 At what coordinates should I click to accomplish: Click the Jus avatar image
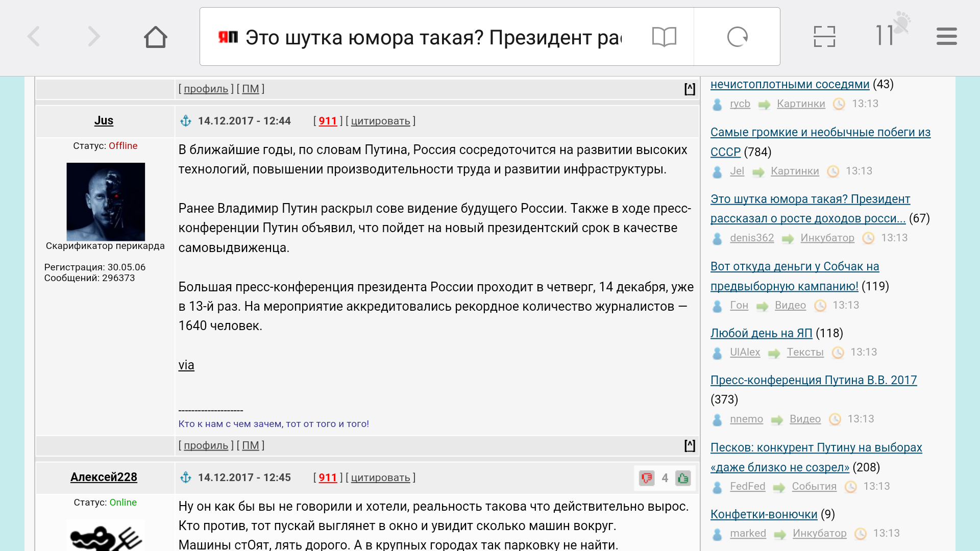click(x=106, y=202)
